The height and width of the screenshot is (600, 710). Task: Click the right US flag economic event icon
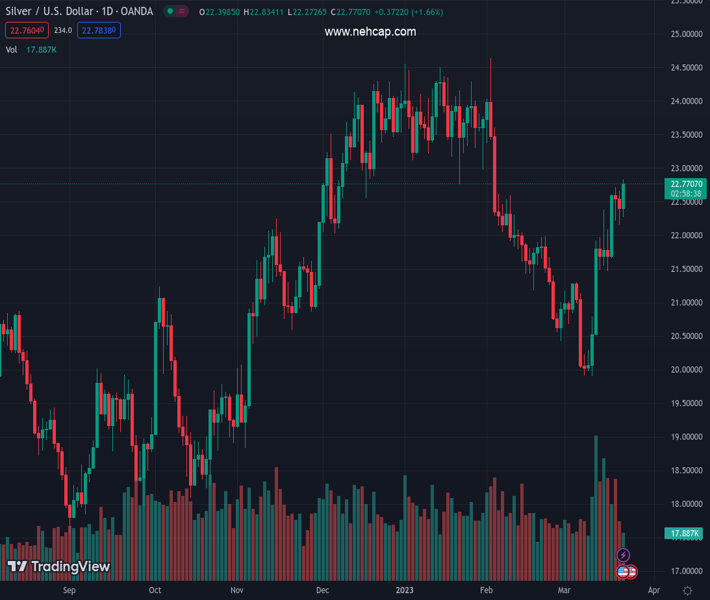point(632,571)
